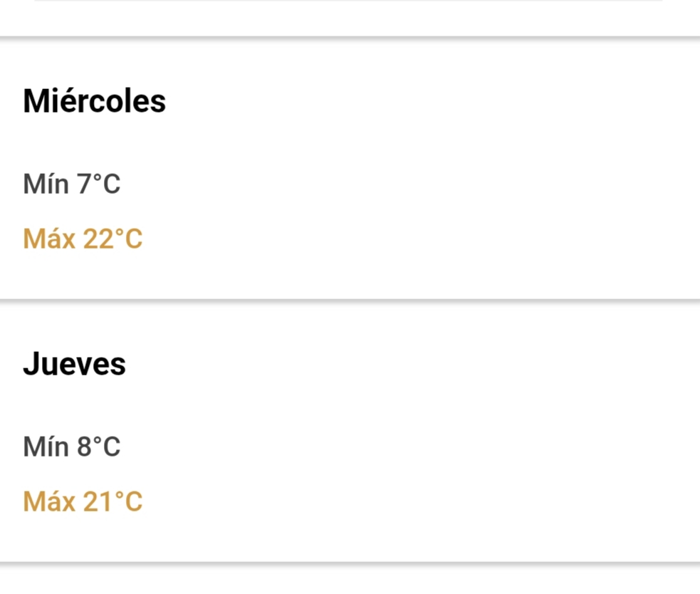This screenshot has width=700, height=594.
Task: Tap the Miércoles day heading
Action: coord(94,101)
